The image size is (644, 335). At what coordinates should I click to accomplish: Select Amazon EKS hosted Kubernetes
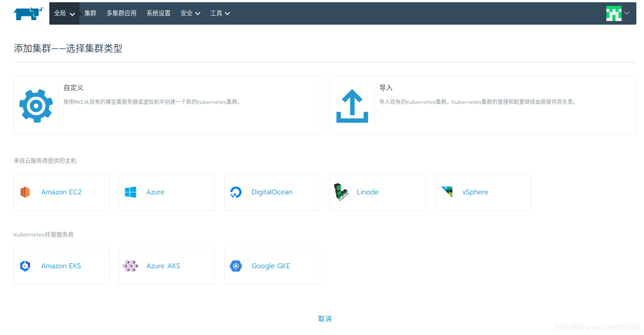(x=61, y=266)
